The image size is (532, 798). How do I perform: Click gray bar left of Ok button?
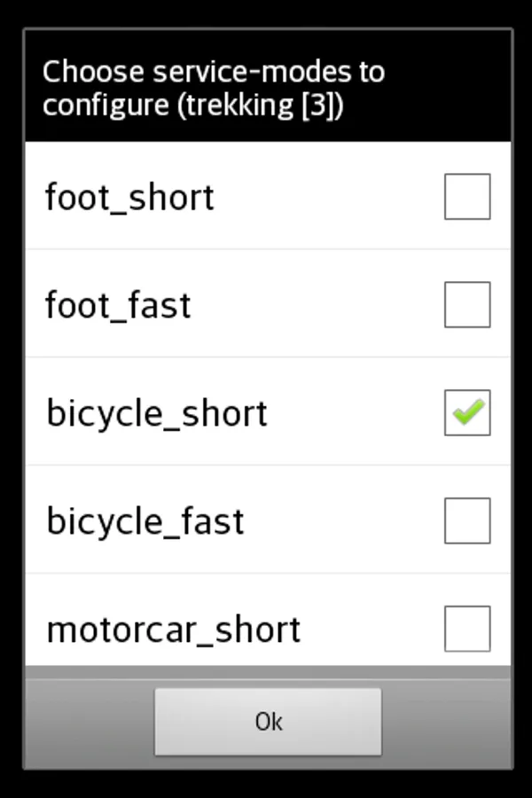(x=89, y=721)
